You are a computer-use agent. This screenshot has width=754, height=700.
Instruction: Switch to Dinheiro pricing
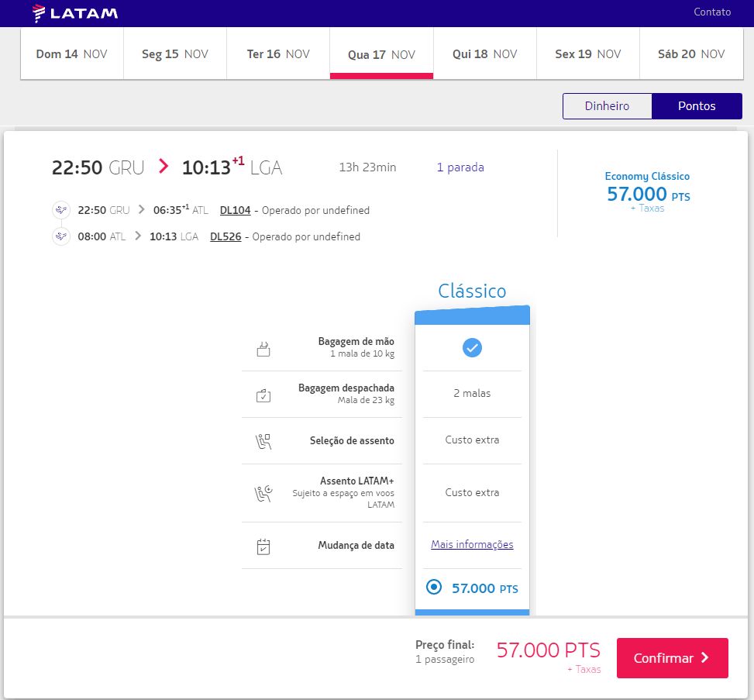(x=608, y=106)
